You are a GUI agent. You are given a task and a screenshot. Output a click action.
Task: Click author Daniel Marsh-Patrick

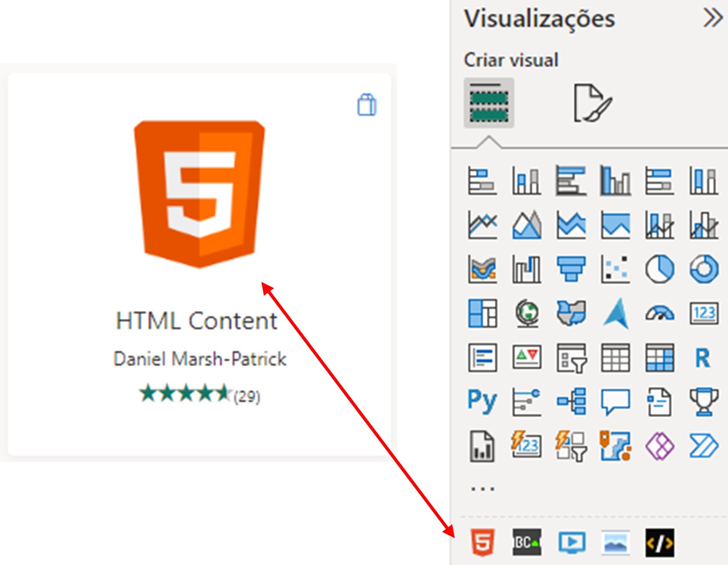200,359
